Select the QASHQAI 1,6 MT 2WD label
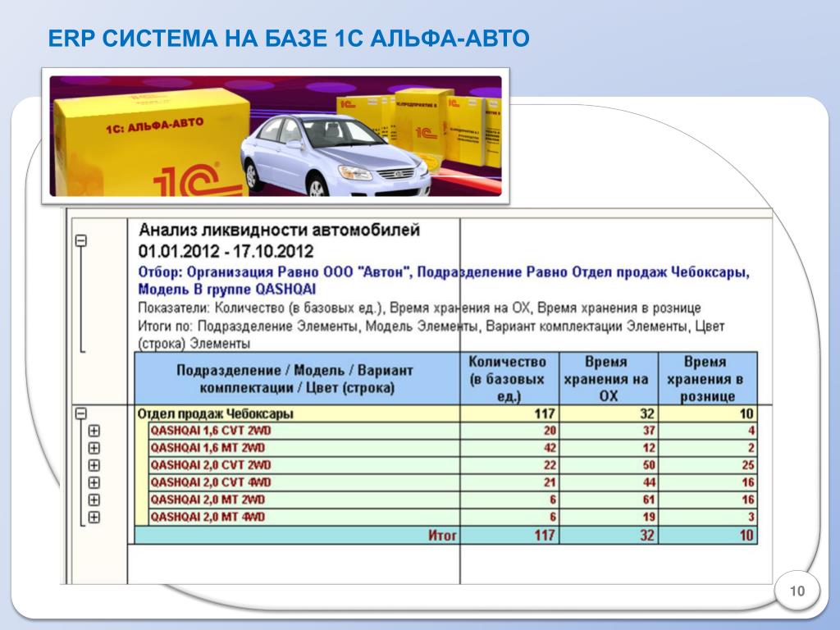The height and width of the screenshot is (630, 840). click(x=208, y=448)
